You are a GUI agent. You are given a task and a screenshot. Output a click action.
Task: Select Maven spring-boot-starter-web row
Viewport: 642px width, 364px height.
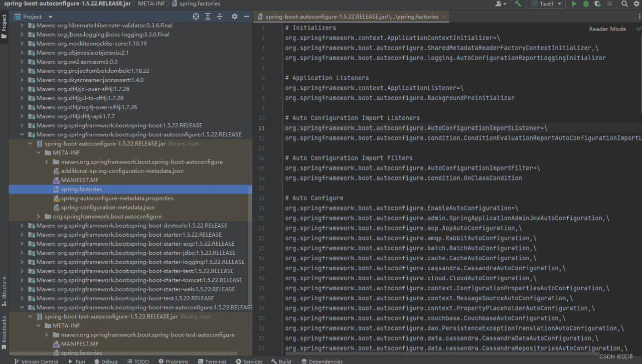(130, 289)
